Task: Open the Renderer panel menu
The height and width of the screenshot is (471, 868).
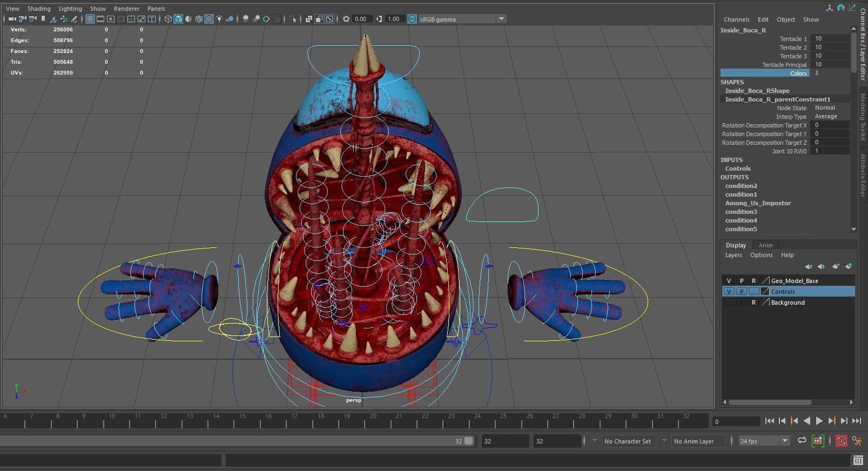Action: tap(127, 9)
